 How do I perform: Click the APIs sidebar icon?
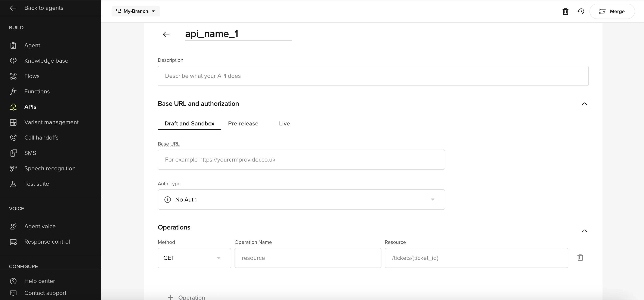click(13, 107)
